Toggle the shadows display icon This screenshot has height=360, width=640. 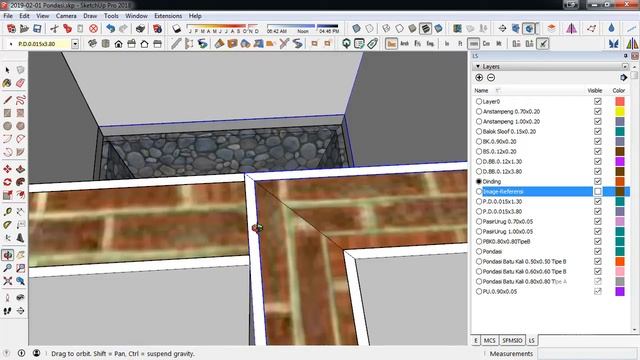click(x=176, y=28)
